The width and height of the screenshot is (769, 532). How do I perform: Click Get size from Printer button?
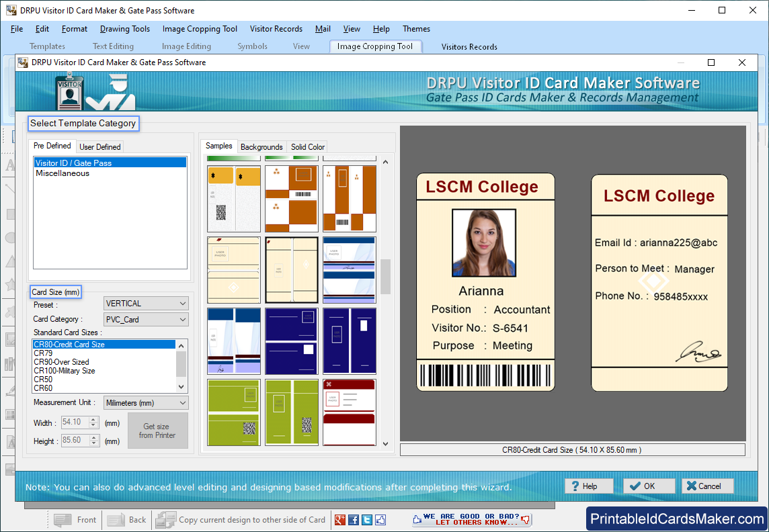(x=157, y=431)
